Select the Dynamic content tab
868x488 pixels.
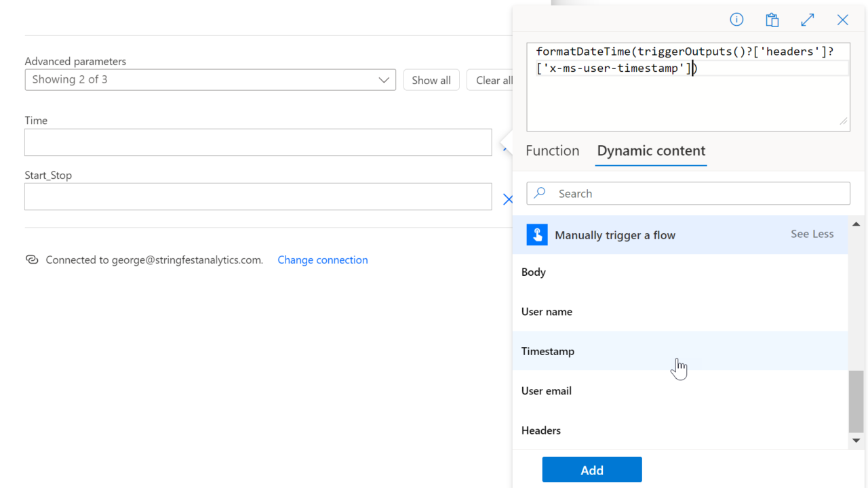click(651, 150)
